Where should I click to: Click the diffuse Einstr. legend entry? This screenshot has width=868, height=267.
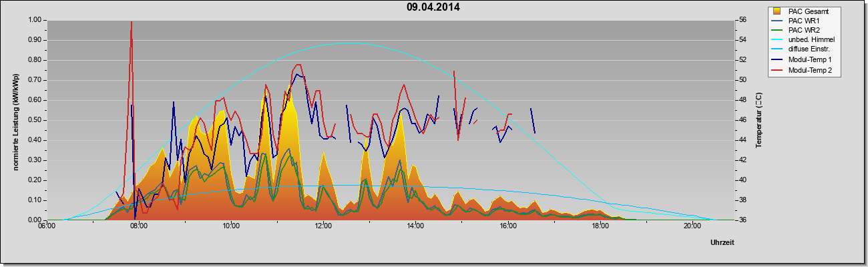point(809,51)
